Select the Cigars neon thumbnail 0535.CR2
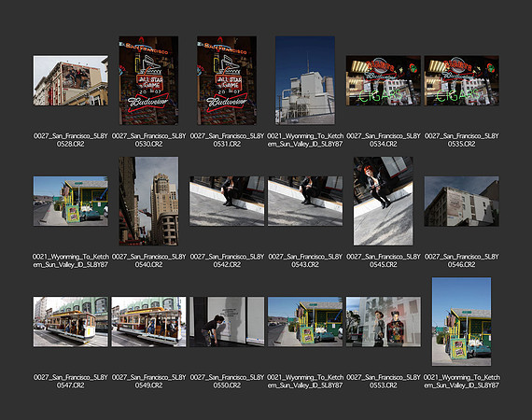 click(x=461, y=81)
